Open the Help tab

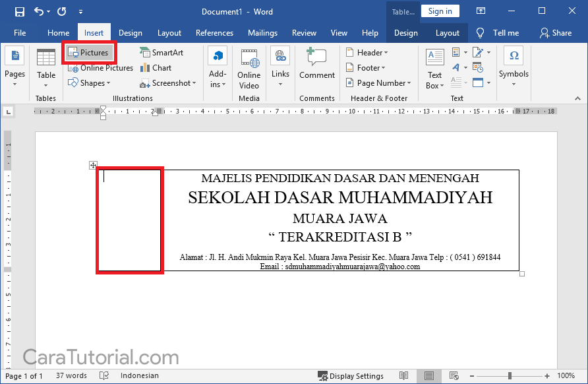[370, 33]
